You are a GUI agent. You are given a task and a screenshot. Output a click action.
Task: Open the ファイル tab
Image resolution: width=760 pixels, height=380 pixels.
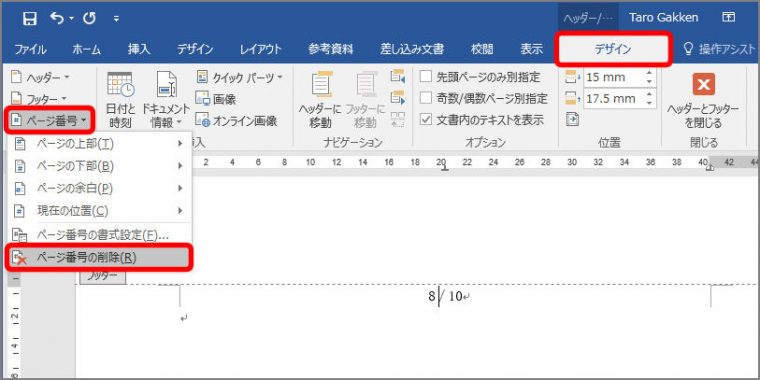pyautogui.click(x=30, y=49)
